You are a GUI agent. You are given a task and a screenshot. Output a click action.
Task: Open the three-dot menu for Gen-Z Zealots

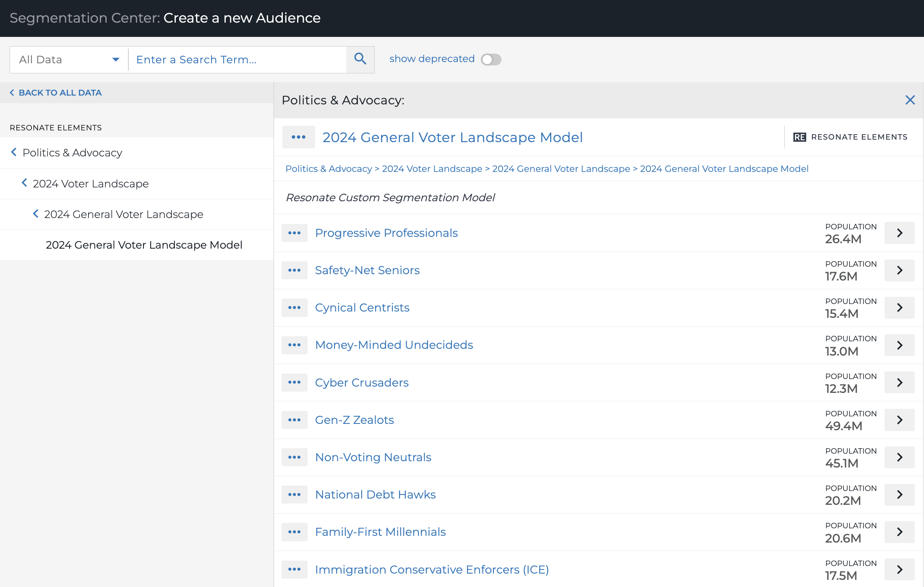point(295,420)
